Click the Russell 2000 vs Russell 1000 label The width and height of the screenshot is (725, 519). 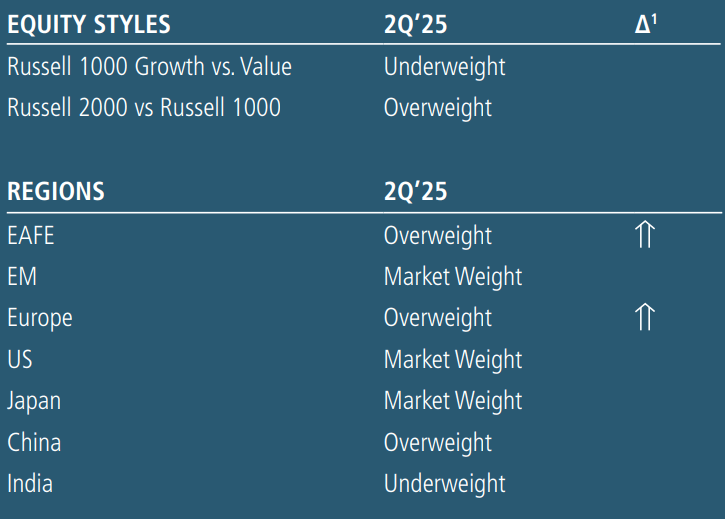pos(144,108)
